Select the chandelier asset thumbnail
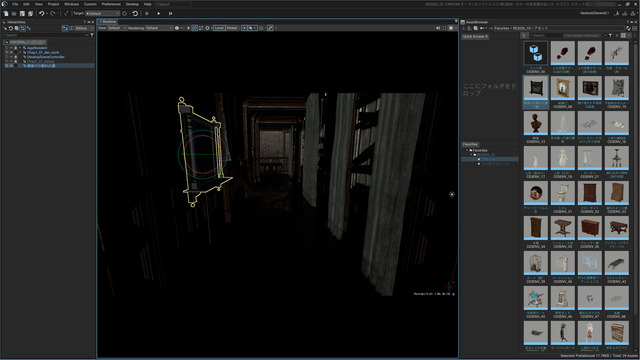The width and height of the screenshot is (640, 360). tap(616, 158)
